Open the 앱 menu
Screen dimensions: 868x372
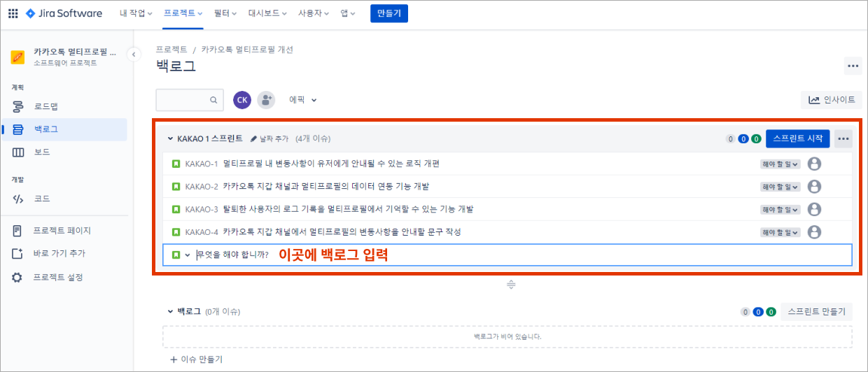click(x=348, y=13)
